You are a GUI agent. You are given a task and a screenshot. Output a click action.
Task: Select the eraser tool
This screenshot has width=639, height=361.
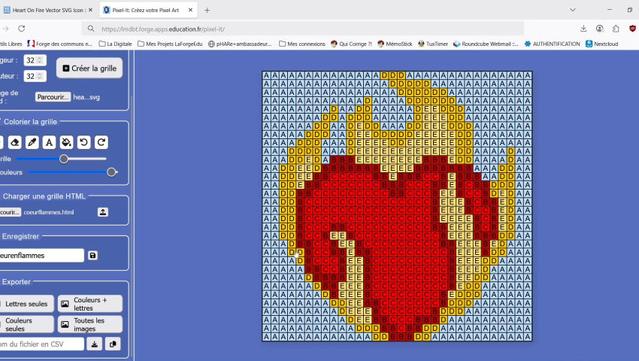[15, 142]
